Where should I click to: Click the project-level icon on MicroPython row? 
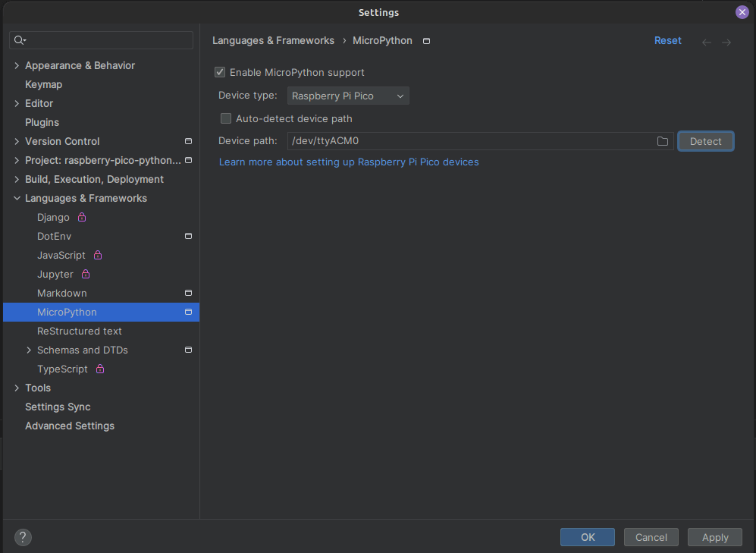point(189,312)
